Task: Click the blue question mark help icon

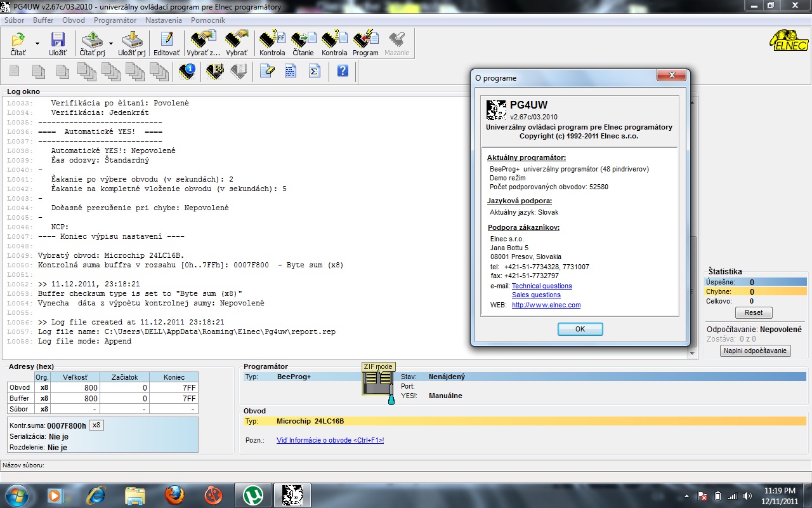Action: (x=343, y=71)
